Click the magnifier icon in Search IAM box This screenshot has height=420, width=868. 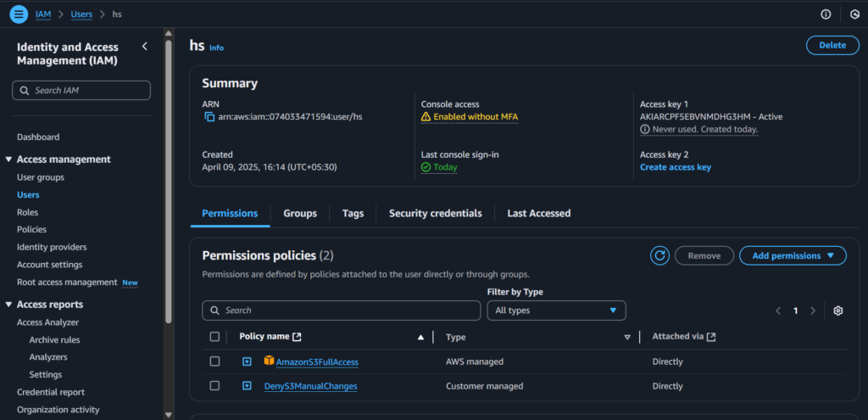click(25, 90)
